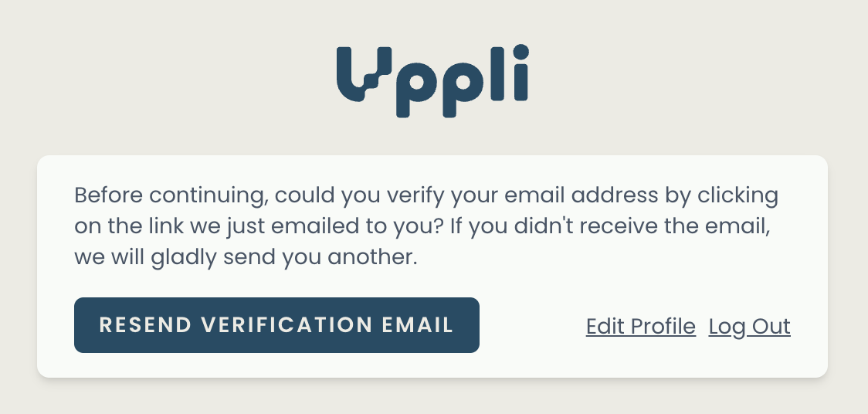
Task: Click the underlined Edit Profile text
Action: (640, 327)
